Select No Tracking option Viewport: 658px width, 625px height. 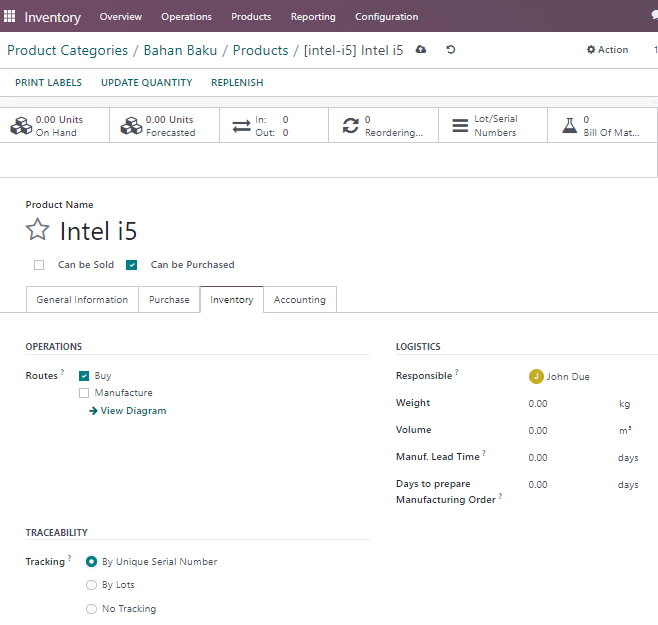pos(91,609)
